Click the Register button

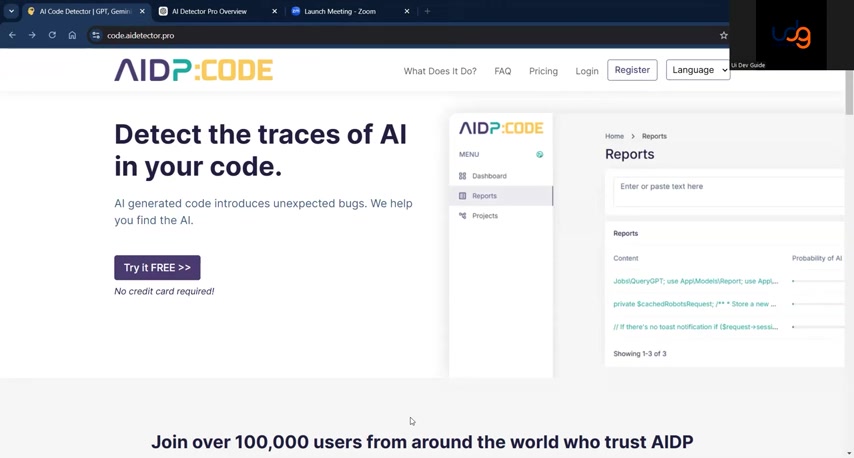[632, 70]
